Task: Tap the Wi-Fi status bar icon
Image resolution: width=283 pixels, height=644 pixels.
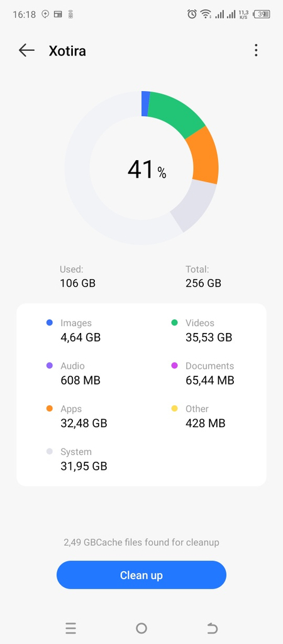Action: [x=205, y=14]
